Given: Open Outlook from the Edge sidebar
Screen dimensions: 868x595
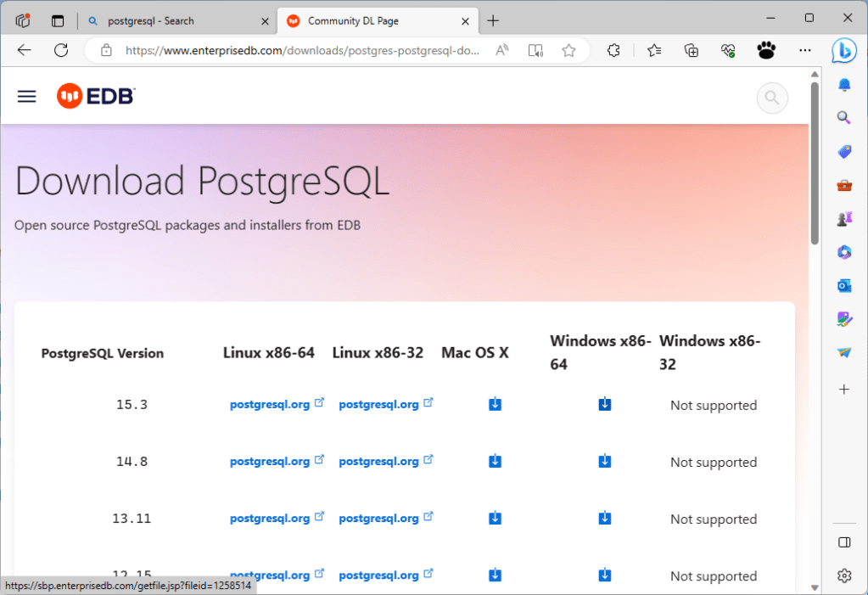Looking at the screenshot, I should coord(843,286).
